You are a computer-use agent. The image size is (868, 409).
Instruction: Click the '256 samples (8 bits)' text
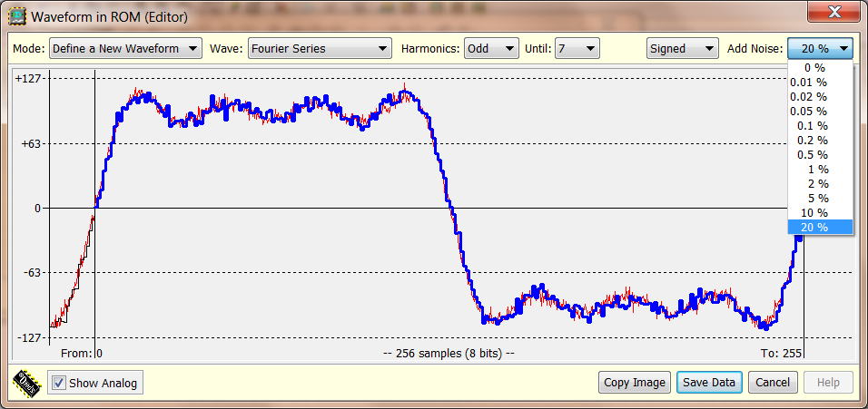click(449, 353)
